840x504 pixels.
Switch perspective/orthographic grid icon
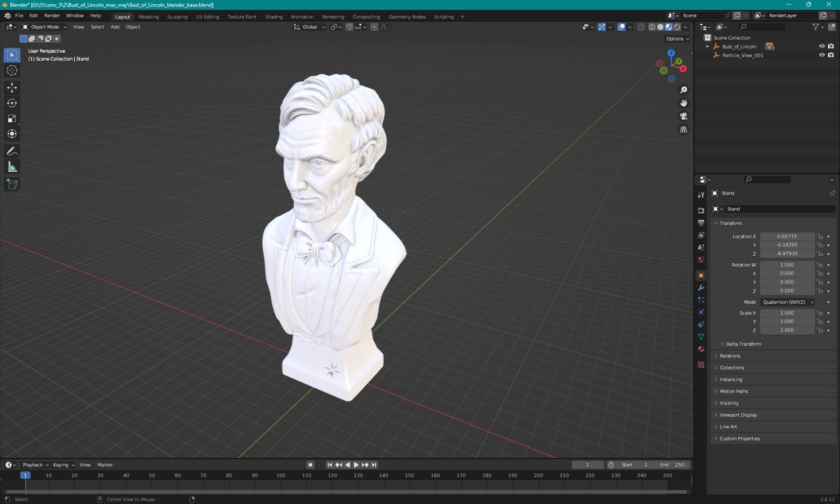[684, 130]
